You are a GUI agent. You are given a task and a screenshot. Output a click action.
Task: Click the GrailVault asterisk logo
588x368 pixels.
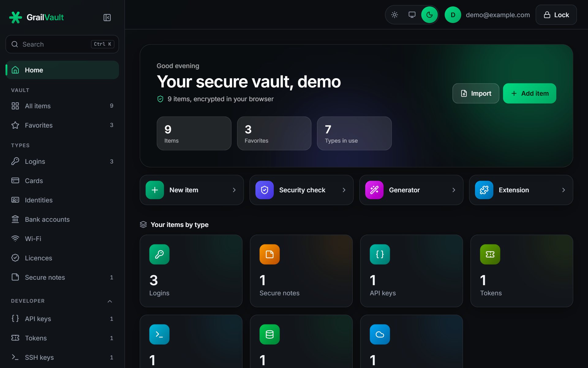click(15, 17)
